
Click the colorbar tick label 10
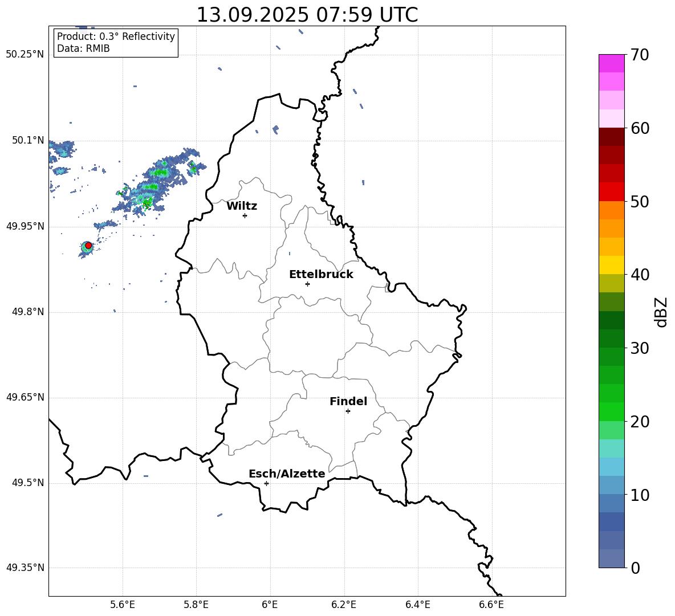[640, 495]
